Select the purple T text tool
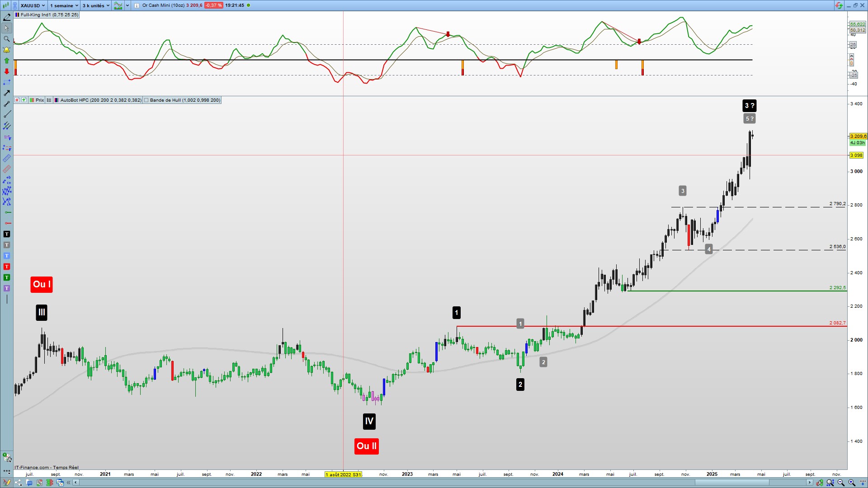 pos(7,288)
